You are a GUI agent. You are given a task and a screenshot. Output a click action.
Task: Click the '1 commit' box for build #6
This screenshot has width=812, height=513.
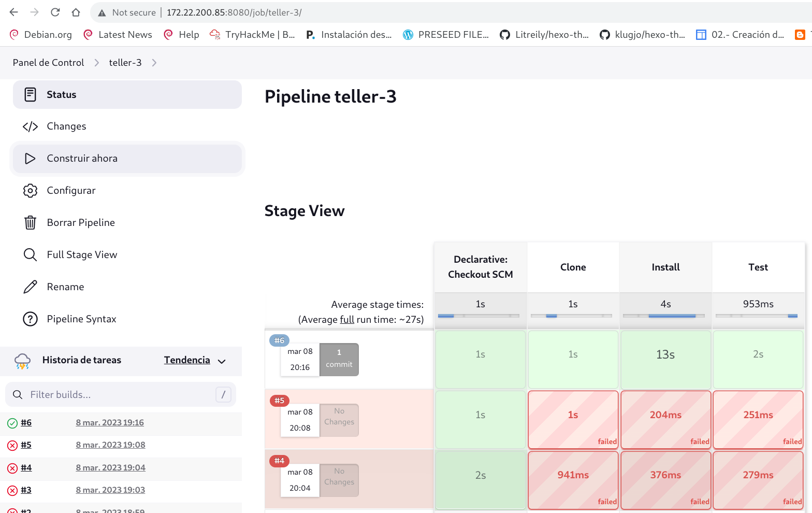[339, 359]
